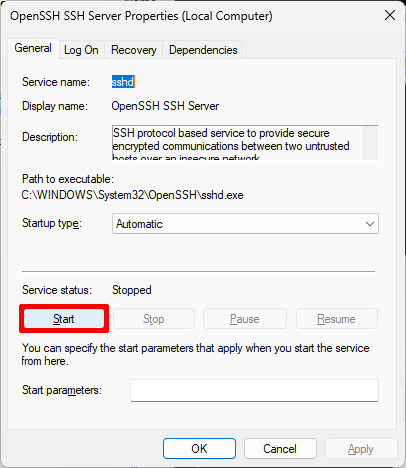The width and height of the screenshot is (406, 468).
Task: Click the greyed-out Resume button
Action: point(336,319)
